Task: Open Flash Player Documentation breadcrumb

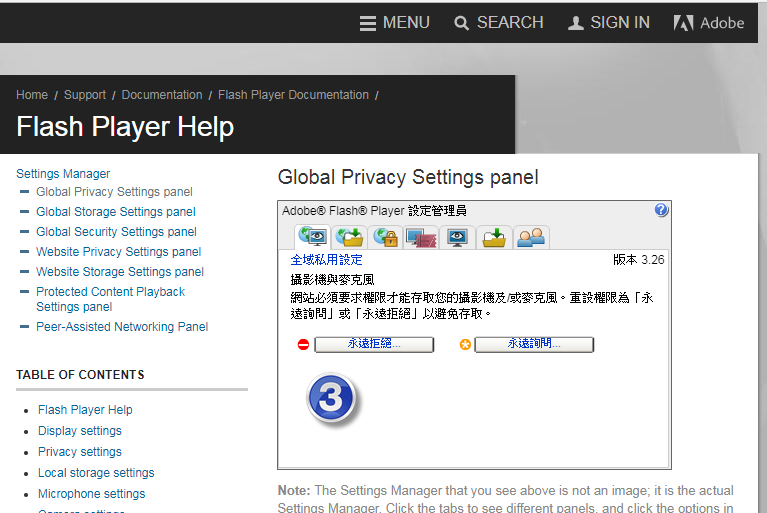Action: [293, 95]
